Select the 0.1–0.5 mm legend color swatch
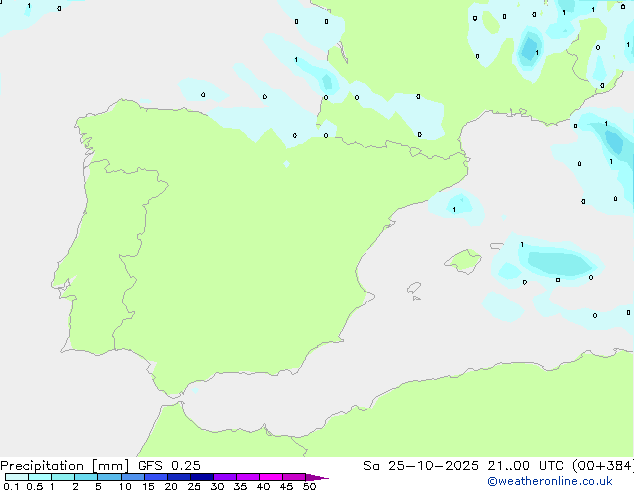 pos(17,477)
